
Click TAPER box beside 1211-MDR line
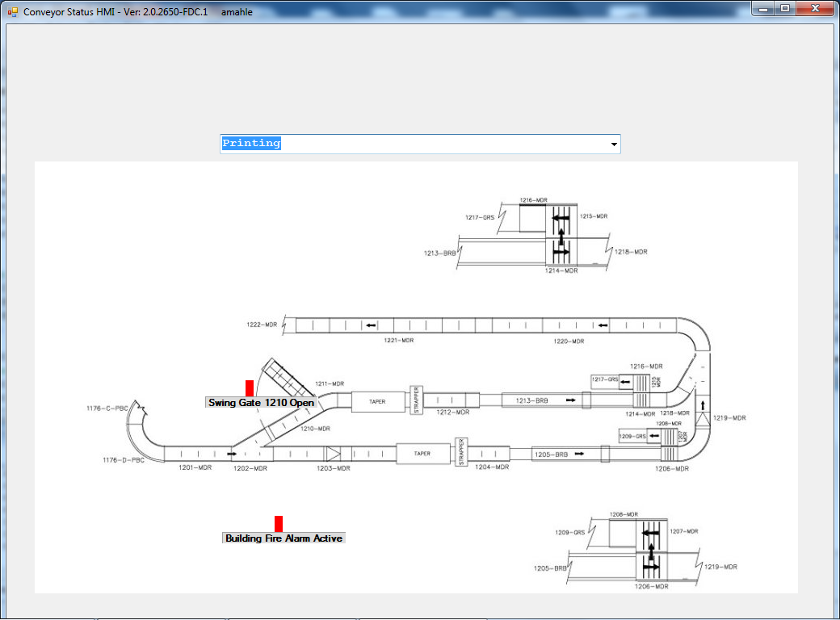point(378,401)
